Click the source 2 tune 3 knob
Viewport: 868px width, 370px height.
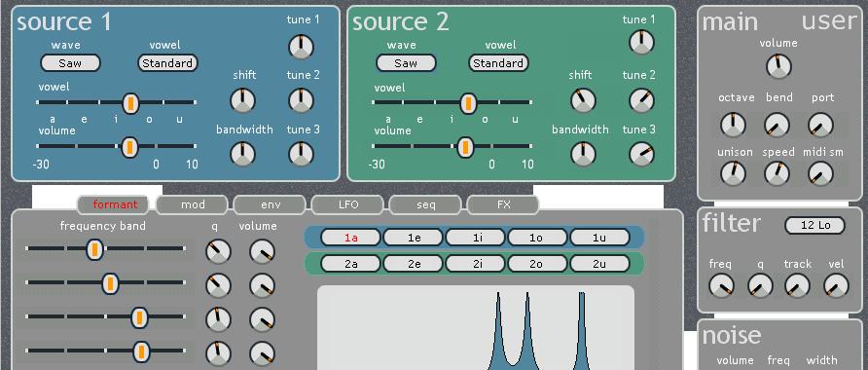(x=641, y=154)
